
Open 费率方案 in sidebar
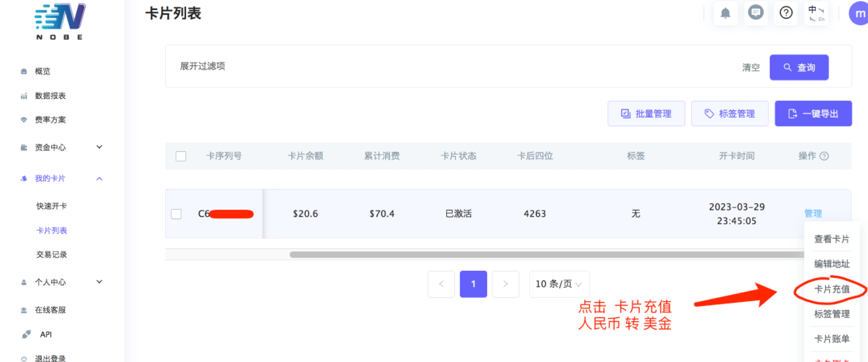click(50, 120)
